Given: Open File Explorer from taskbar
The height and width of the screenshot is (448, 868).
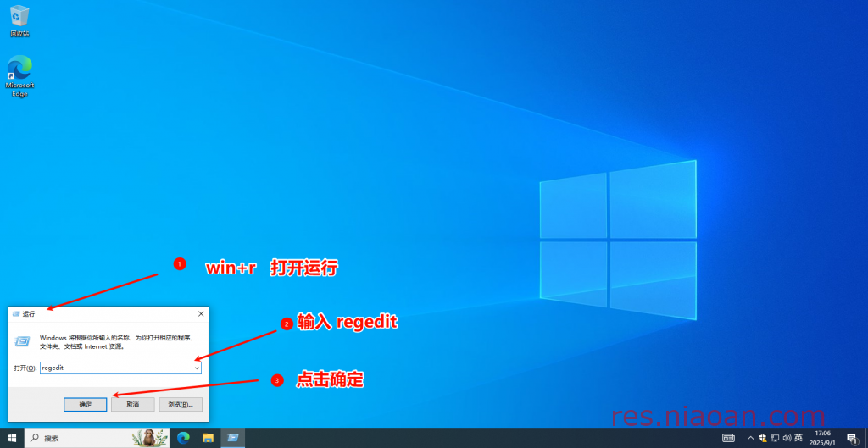Looking at the screenshot, I should [208, 438].
